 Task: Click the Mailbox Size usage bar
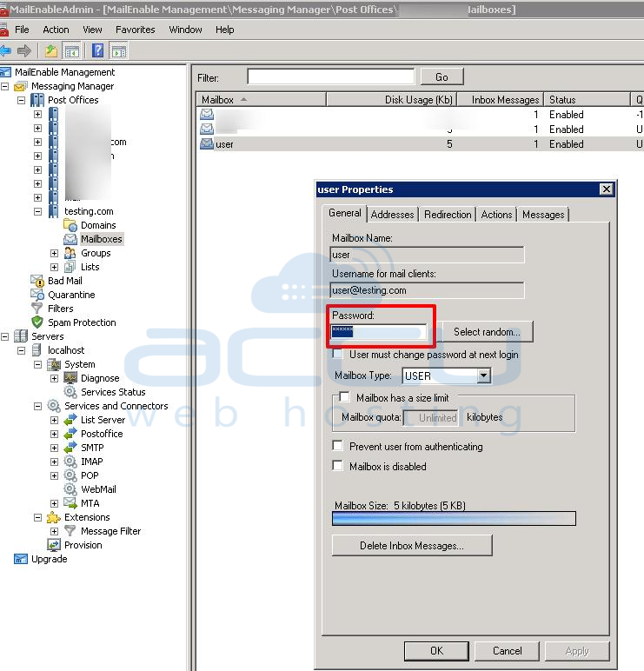[454, 518]
